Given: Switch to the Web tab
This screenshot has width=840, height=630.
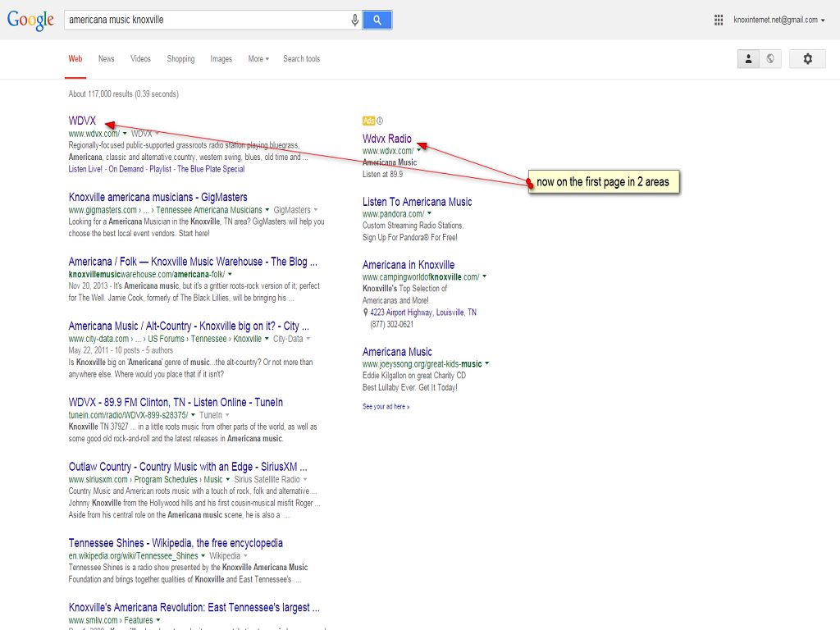Looking at the screenshot, I should [75, 58].
